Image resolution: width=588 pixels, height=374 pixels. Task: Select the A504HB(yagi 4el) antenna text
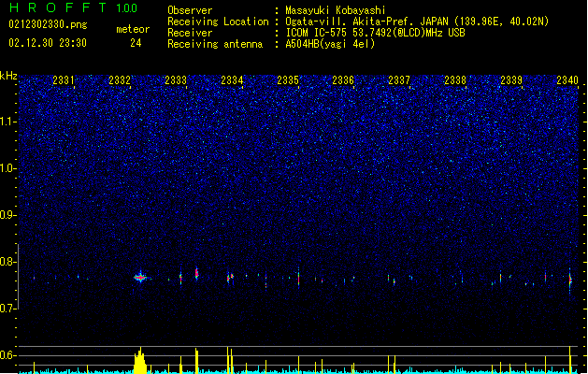pos(330,44)
